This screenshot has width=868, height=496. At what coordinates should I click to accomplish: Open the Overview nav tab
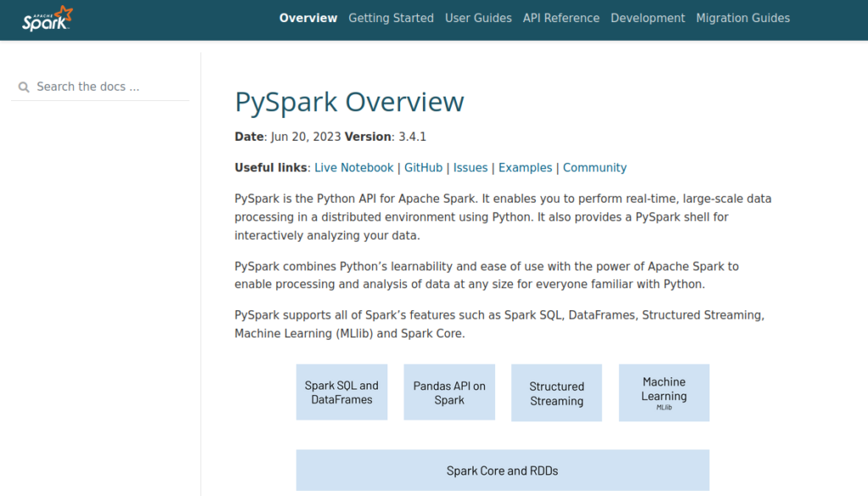pos(308,19)
